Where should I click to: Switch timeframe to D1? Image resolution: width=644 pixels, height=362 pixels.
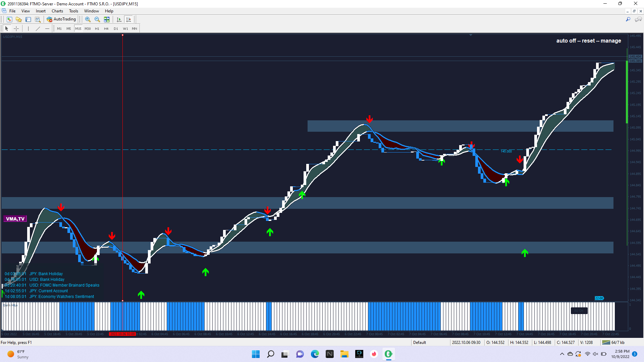(116, 28)
